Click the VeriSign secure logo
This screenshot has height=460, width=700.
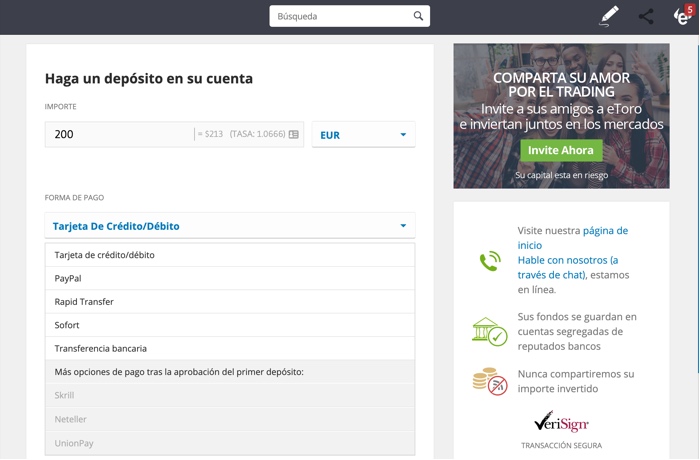561,421
